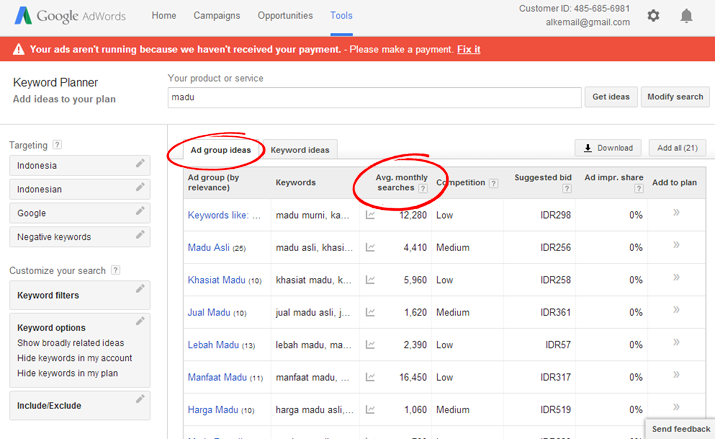Open Customize your search help icon

pyautogui.click(x=116, y=270)
